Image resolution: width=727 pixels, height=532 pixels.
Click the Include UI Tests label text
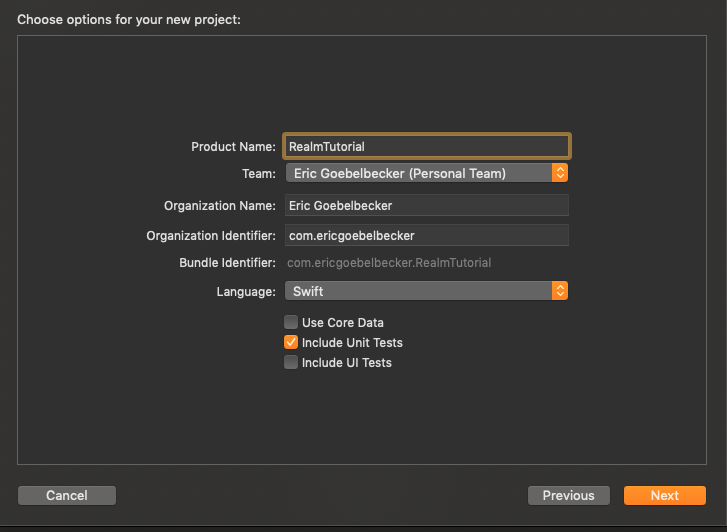click(346, 363)
